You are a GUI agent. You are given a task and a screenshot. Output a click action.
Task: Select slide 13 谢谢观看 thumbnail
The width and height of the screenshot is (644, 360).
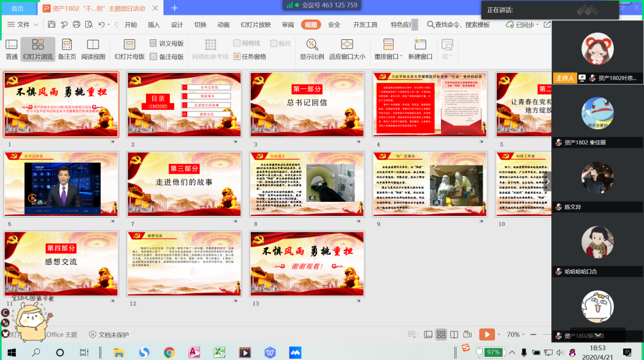pyautogui.click(x=307, y=264)
